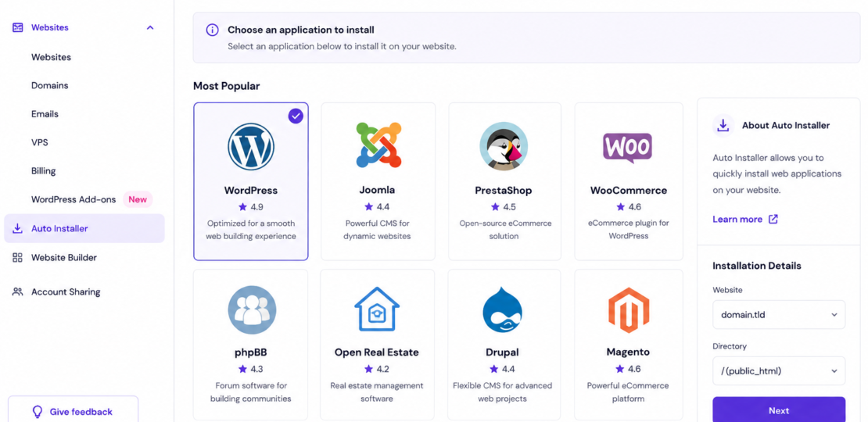Select the Drupal card title
Viewport: 868px width, 422px height.
502,352
